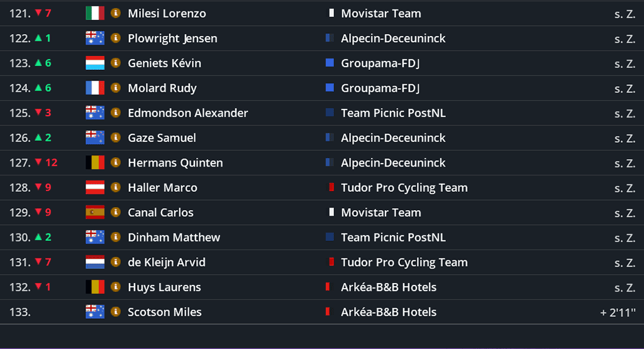Click Austrian flag next to Haller Marco
The height and width of the screenshot is (349, 644).
(x=95, y=187)
